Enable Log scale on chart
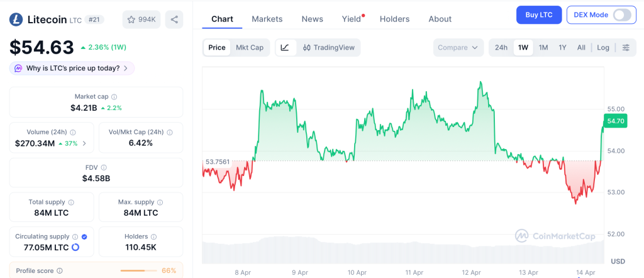 (603, 48)
